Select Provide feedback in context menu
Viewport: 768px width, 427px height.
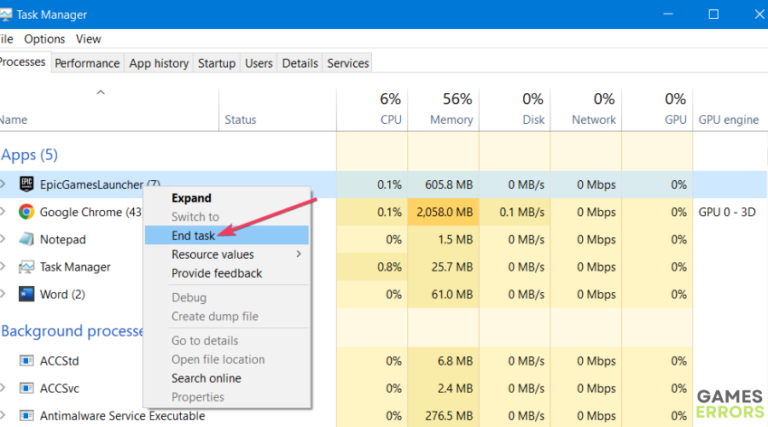pos(216,273)
